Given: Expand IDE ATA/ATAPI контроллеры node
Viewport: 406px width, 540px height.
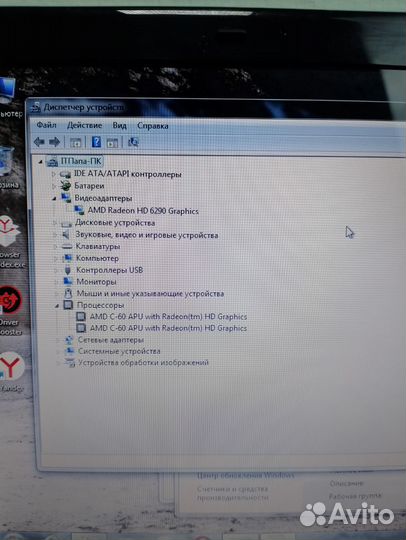Looking at the screenshot, I should (53, 174).
